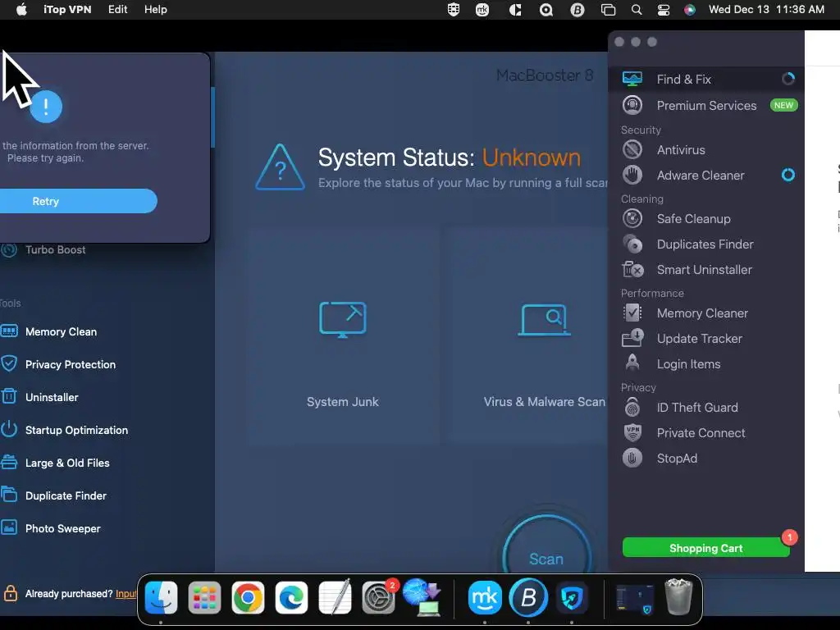Open ID Theft Guard
This screenshot has width=840, height=630.
coord(706,408)
